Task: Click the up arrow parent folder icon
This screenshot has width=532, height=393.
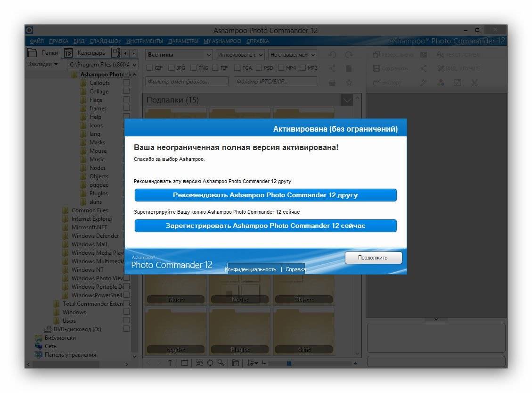Action: click(170, 363)
